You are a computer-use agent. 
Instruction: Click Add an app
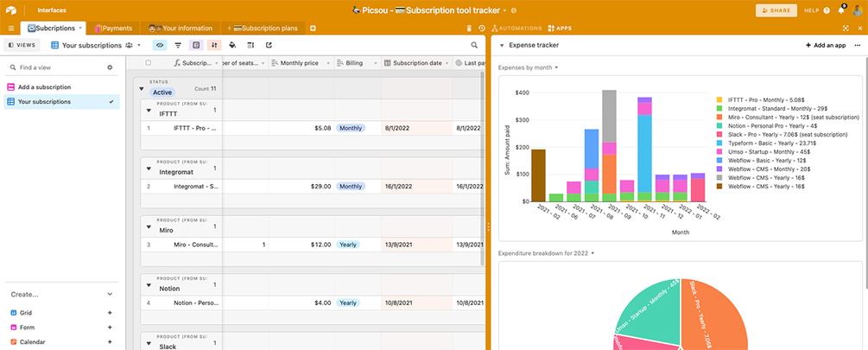[826, 46]
